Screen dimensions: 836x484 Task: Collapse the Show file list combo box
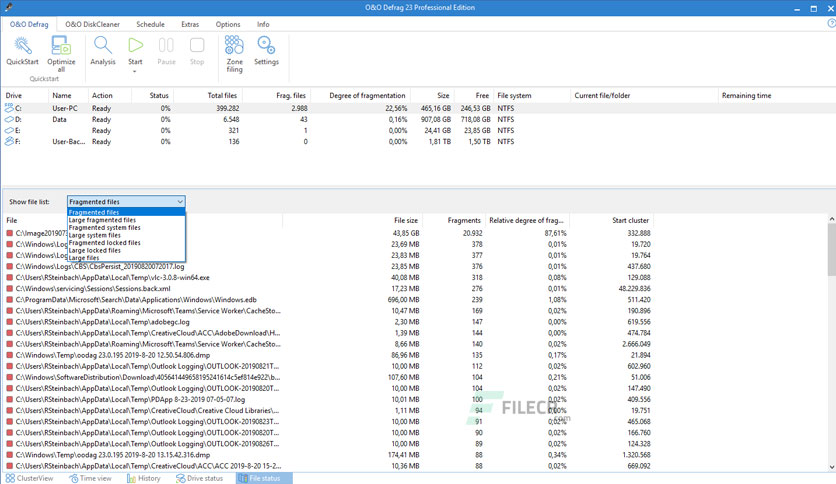coord(126,201)
